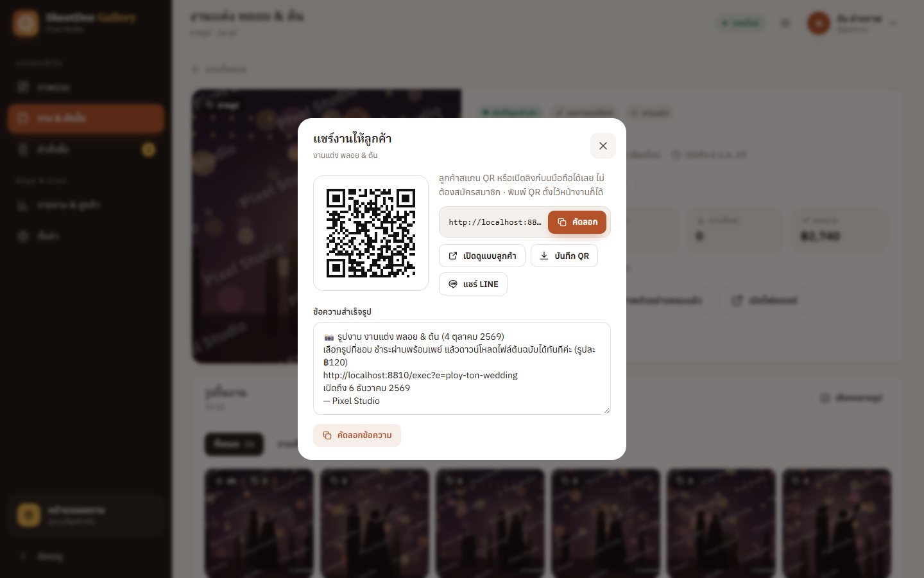
Task: Click the copy icon on คัดลอกข้อความ
Action: [327, 435]
